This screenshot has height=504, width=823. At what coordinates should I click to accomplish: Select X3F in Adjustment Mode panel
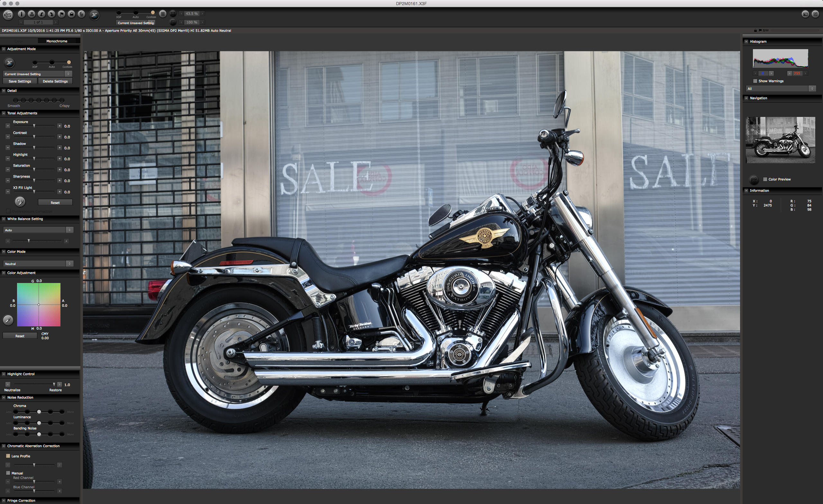(x=35, y=62)
